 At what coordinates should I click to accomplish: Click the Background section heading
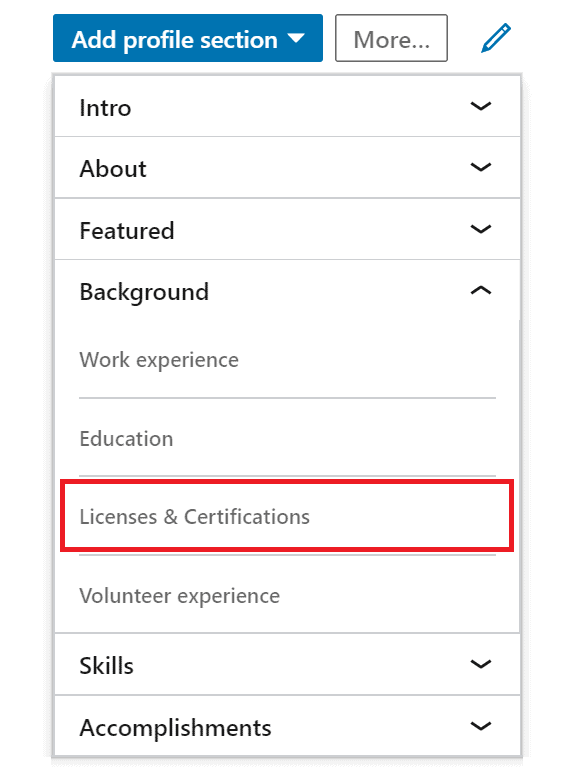pyautogui.click(x=144, y=293)
